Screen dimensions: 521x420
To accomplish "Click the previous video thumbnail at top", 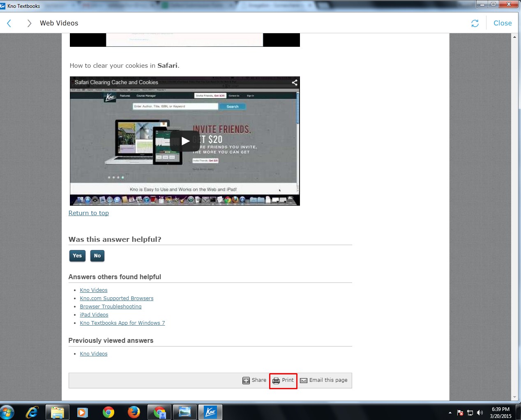I will tap(185, 40).
